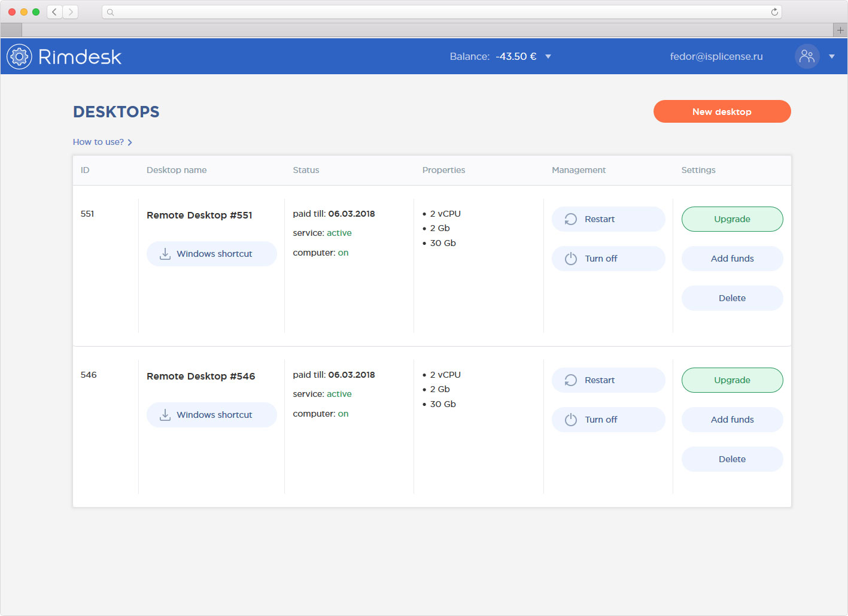Add funds to Remote Desktop #546
Screen dimensions: 848x616
click(732, 420)
